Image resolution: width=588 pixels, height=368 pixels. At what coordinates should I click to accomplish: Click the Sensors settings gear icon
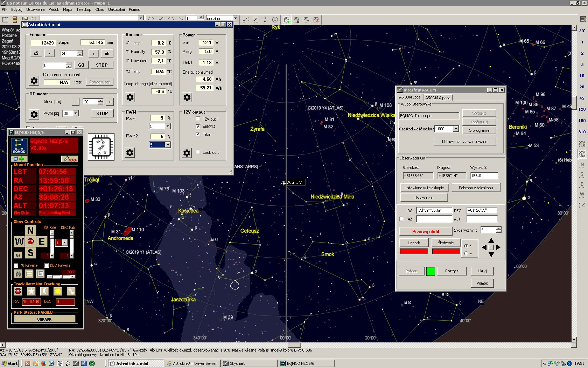(130, 97)
